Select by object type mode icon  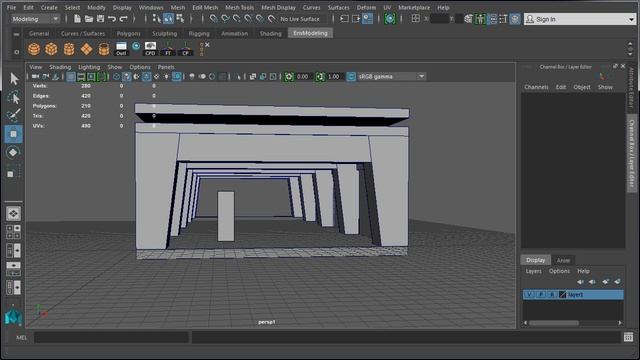[x=168, y=19]
